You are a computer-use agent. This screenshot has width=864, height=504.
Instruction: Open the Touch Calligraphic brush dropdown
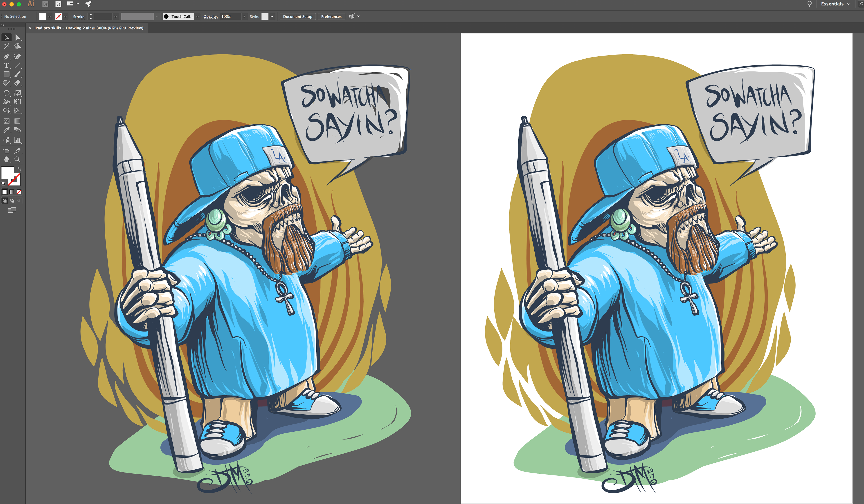(198, 16)
